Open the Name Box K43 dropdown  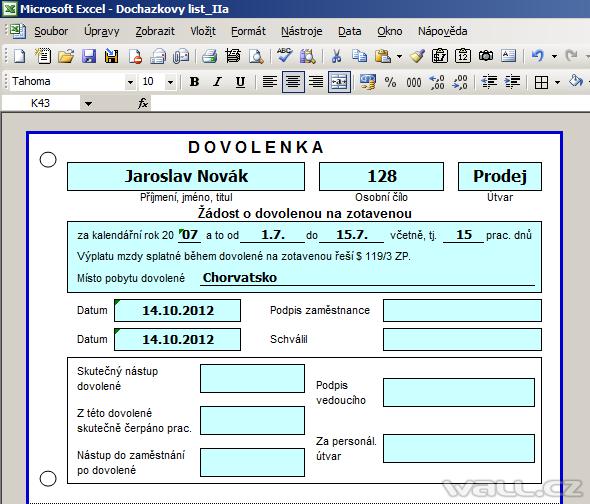point(88,104)
